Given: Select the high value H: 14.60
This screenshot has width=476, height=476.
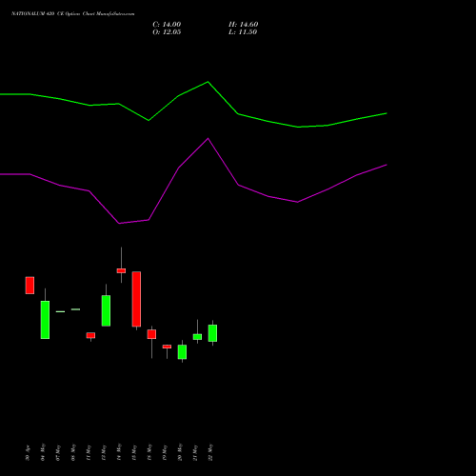Looking at the screenshot, I should (x=243, y=25).
